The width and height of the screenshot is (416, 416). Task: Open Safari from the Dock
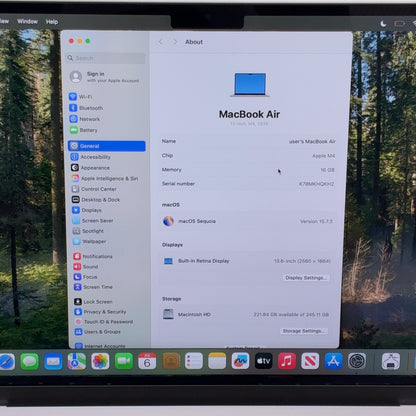tap(7, 362)
